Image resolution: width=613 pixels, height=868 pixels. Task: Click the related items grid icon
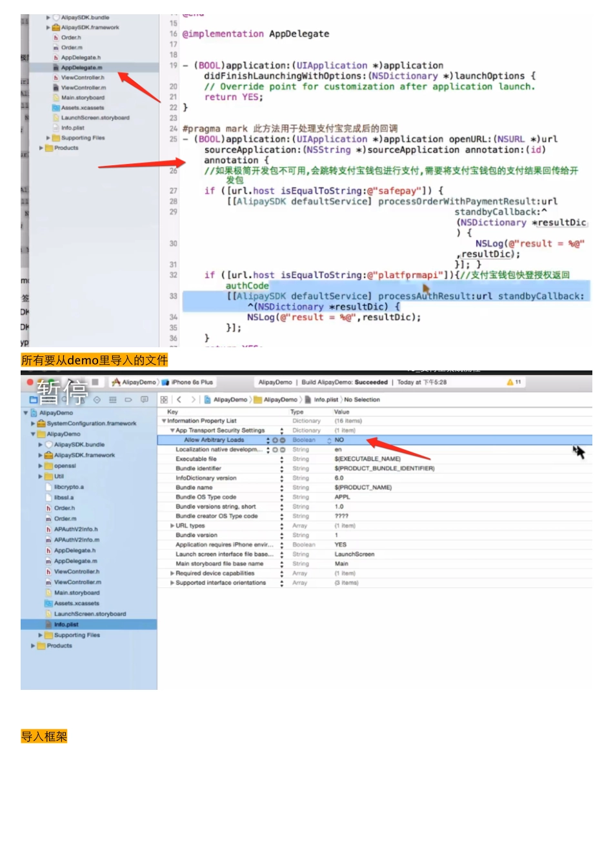pos(164,400)
